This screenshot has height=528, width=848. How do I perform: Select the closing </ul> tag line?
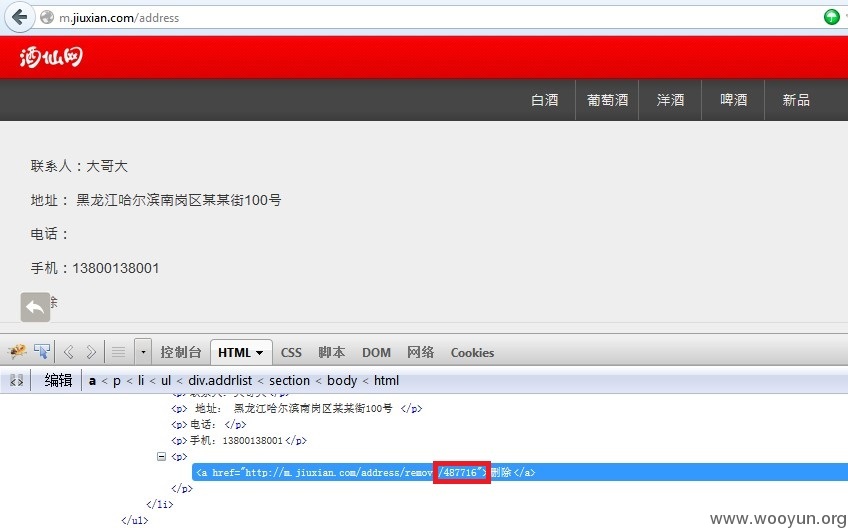135,520
